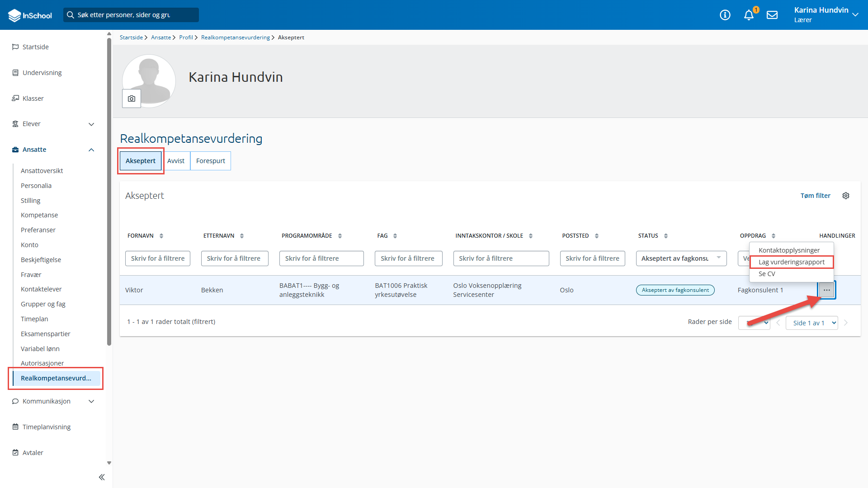The width and height of the screenshot is (868, 488).
Task: Go to next page arrow
Action: click(x=846, y=323)
